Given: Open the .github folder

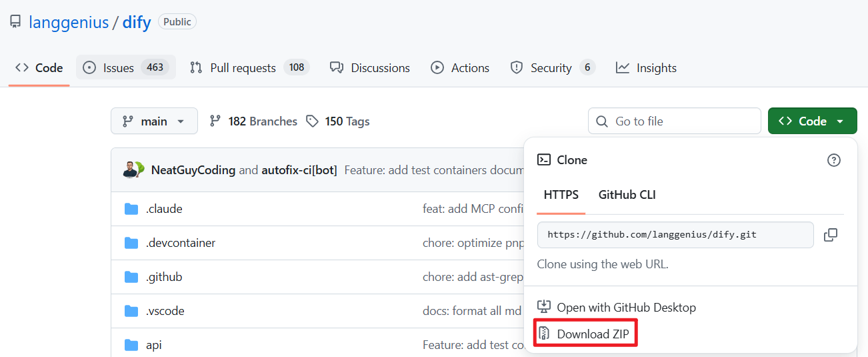Looking at the screenshot, I should pos(164,277).
